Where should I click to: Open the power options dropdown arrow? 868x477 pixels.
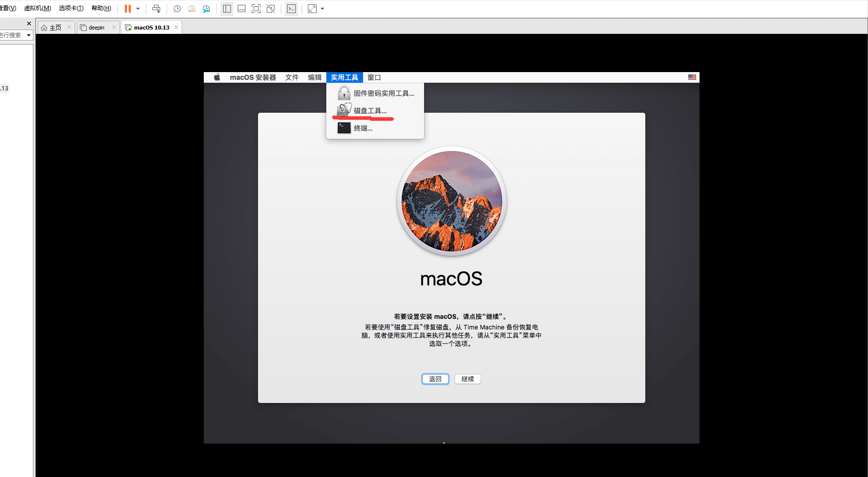coord(138,9)
